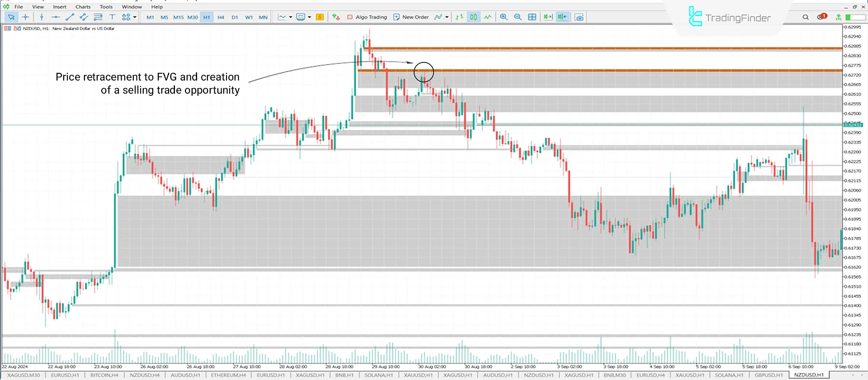This screenshot has height=380, width=868.
Task: Click the H1 active timeframe button
Action: tap(207, 17)
